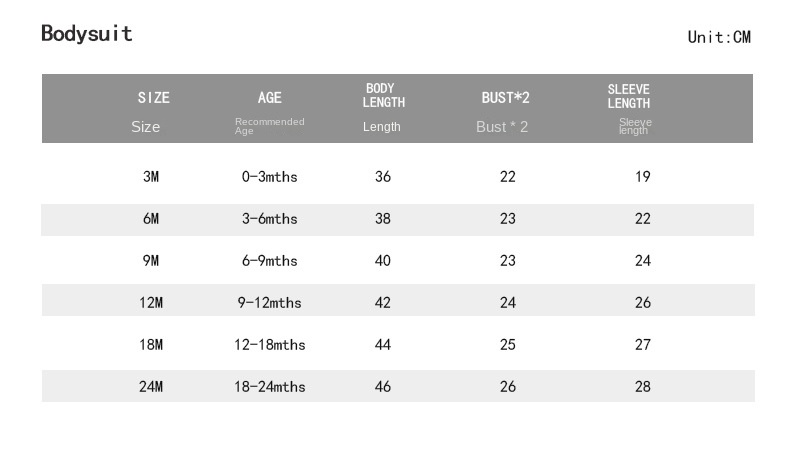Select the 3M size cell
Screen dimensions: 800x470
click(x=151, y=177)
